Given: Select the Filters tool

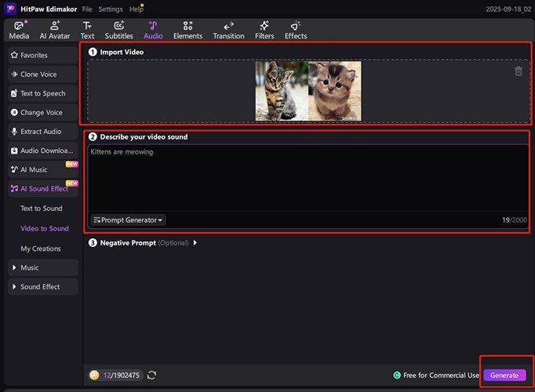Looking at the screenshot, I should coord(264,26).
